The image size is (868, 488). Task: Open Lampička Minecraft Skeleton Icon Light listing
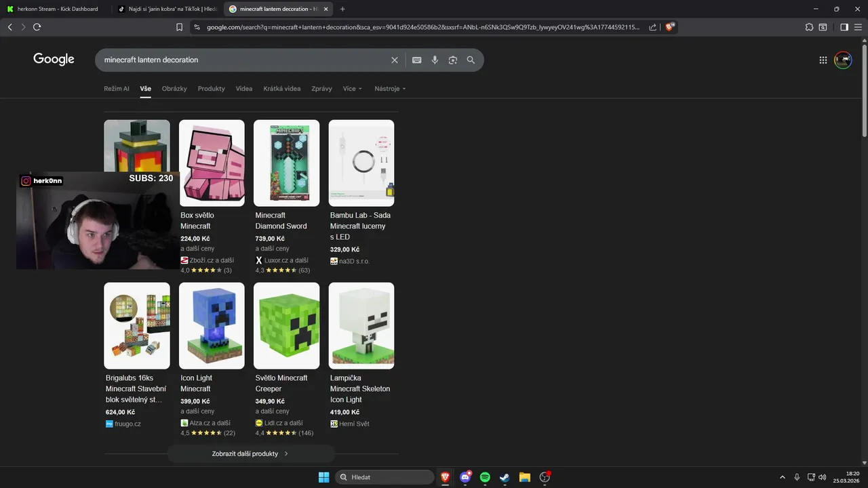pos(360,389)
